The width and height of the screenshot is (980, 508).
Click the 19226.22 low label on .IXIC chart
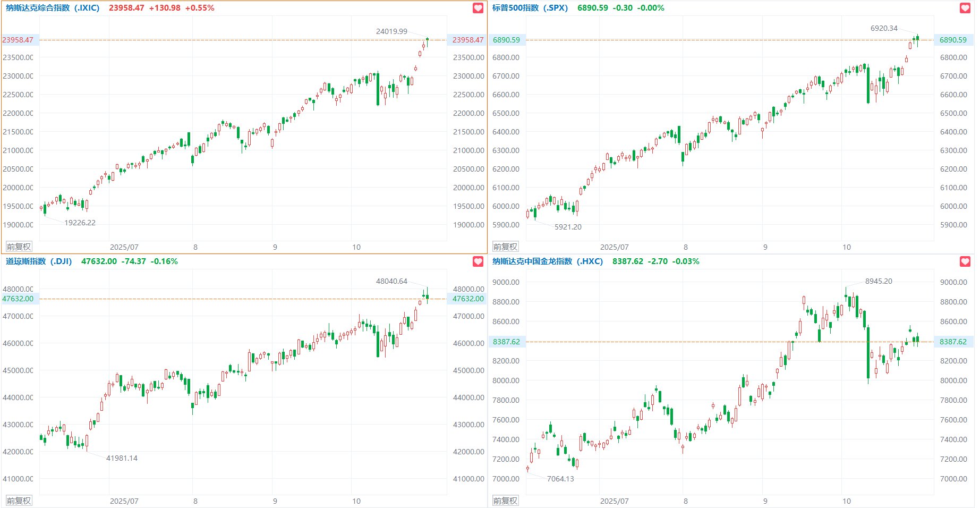(80, 223)
